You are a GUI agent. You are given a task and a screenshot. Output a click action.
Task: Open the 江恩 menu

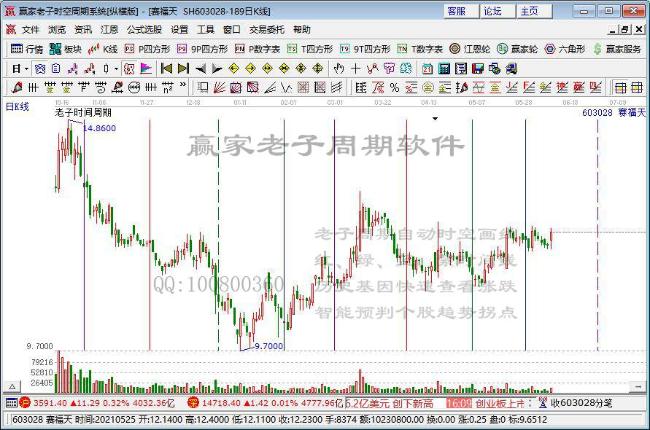109,29
